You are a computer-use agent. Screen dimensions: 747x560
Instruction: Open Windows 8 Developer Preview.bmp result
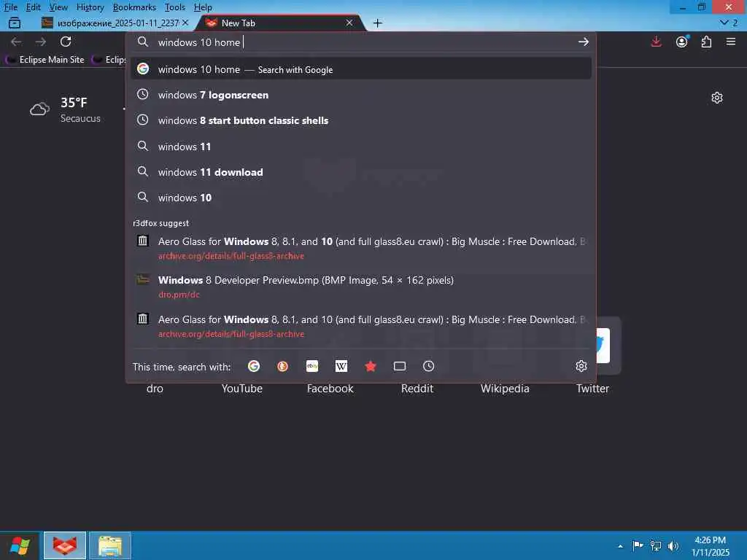[361, 287]
